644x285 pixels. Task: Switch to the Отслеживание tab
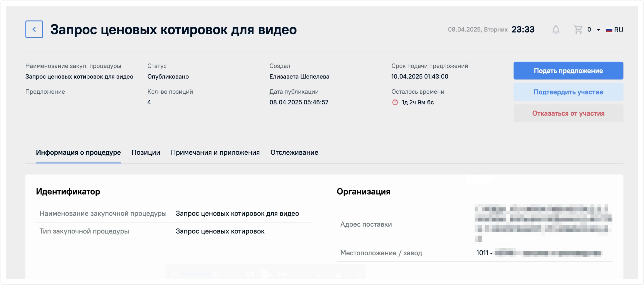(294, 152)
